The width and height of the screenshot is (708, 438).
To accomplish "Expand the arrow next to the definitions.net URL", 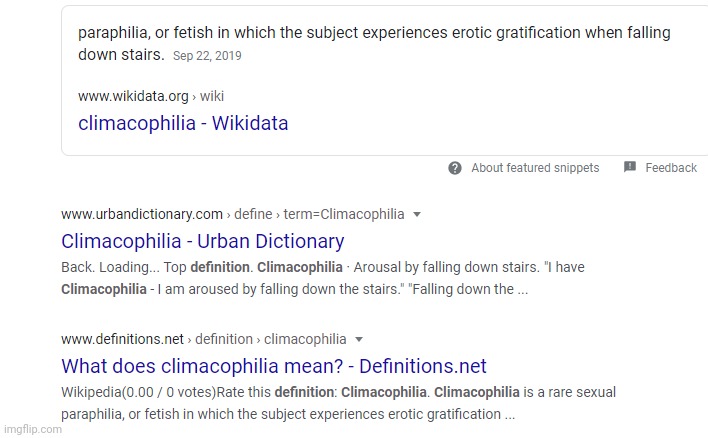I will click(x=359, y=339).
